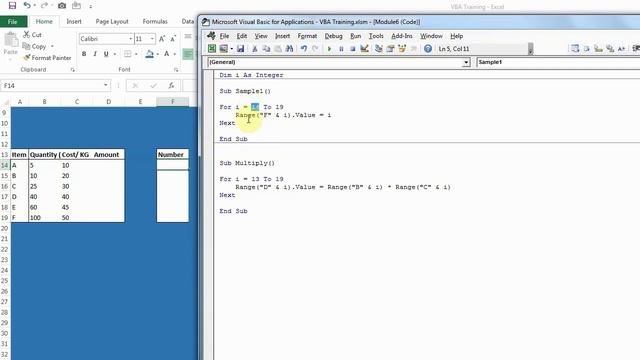Open the Window menu in VBA editor
This screenshot has height=360, width=640.
click(x=431, y=36)
